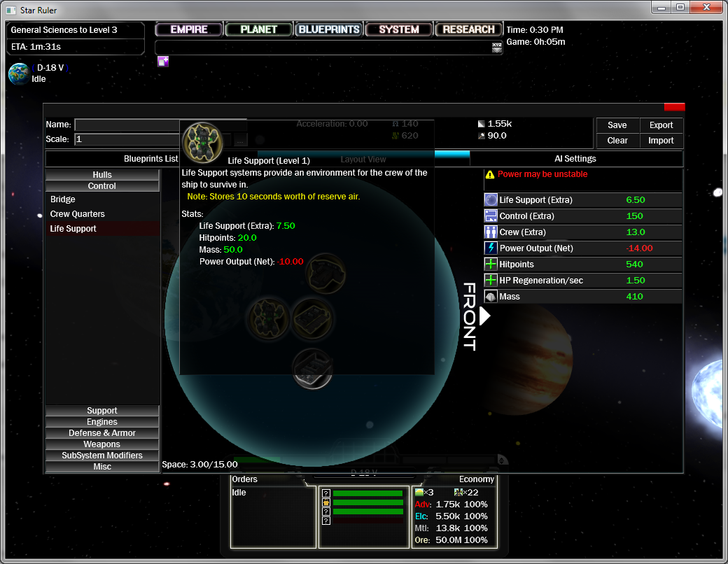Click the question-mark icon beside the empty dark bar
The image size is (728, 564).
[326, 521]
